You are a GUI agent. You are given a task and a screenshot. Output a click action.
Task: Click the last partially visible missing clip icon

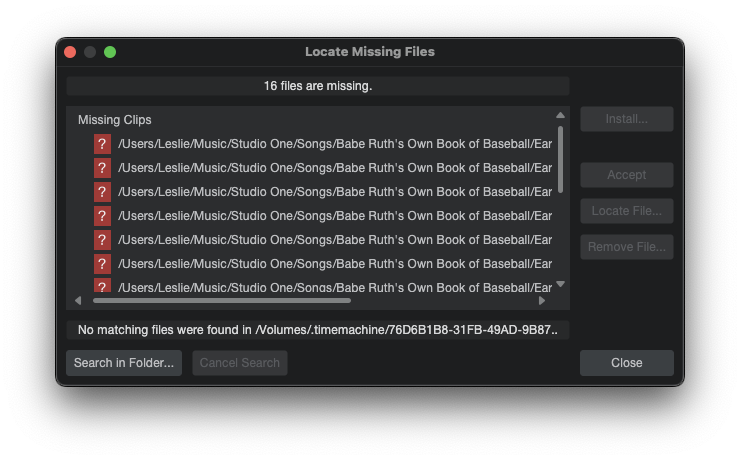[102, 286]
